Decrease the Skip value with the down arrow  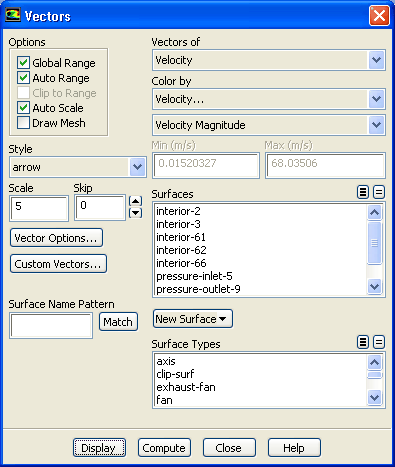135,213
